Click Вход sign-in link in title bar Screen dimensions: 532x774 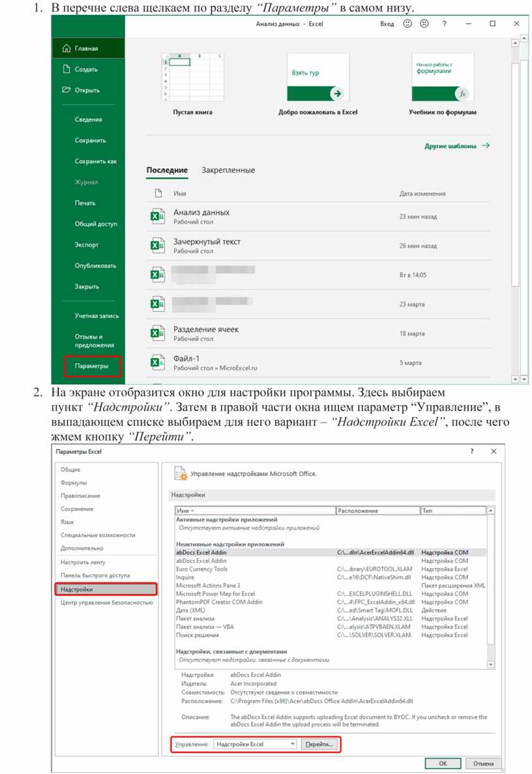(x=387, y=23)
